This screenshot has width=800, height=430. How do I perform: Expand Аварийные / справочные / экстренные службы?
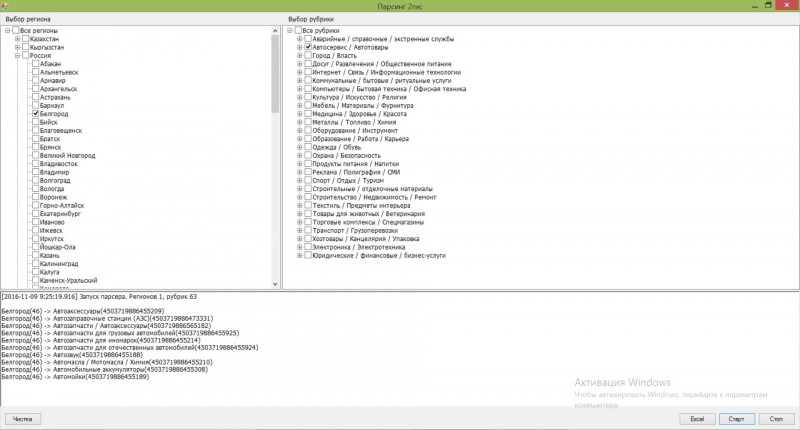pyautogui.click(x=300, y=39)
